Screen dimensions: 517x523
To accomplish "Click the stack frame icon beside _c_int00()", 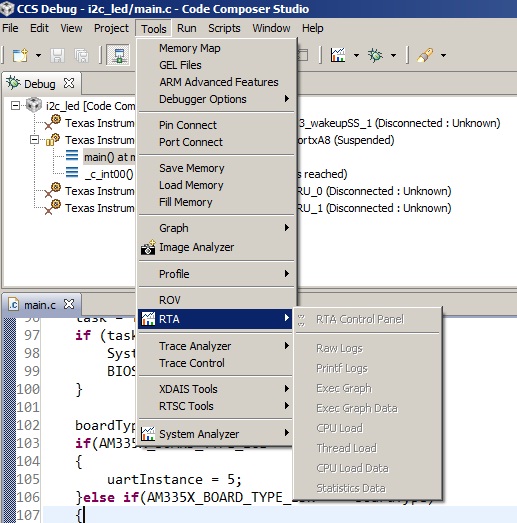I will pyautogui.click(x=72, y=173).
